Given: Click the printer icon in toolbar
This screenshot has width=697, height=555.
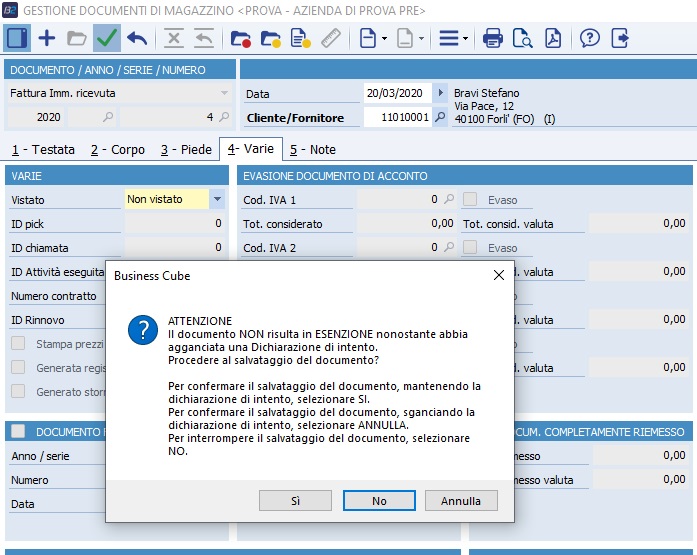Looking at the screenshot, I should coord(493,39).
